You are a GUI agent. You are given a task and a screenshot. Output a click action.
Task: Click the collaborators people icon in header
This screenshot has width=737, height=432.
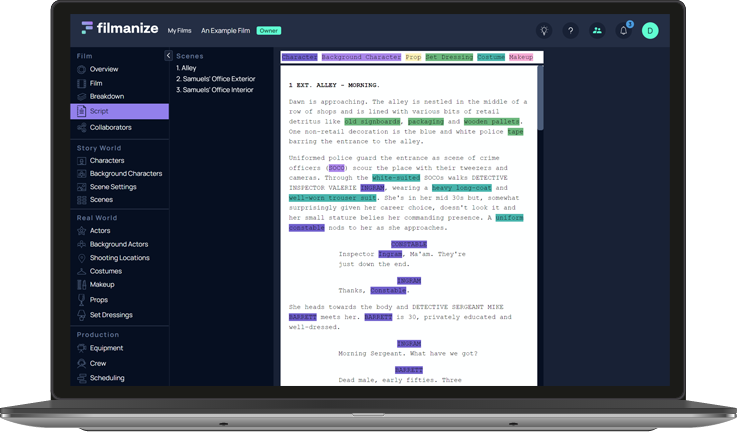click(x=597, y=31)
